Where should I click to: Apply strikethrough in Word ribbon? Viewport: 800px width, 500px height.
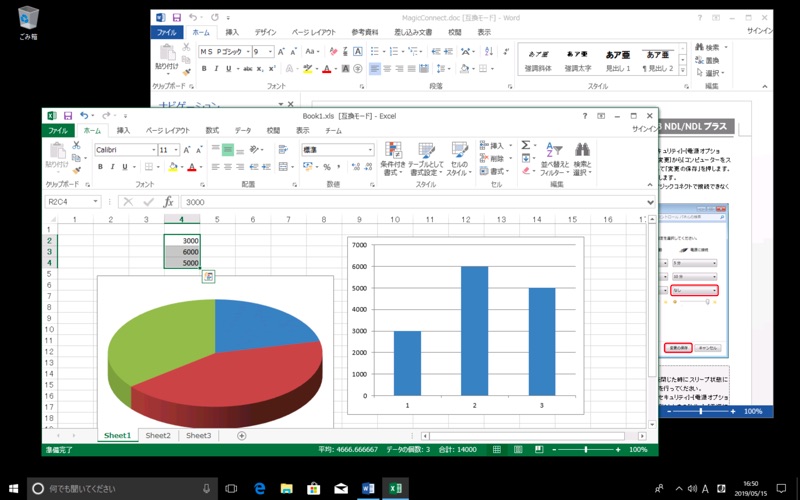247,69
